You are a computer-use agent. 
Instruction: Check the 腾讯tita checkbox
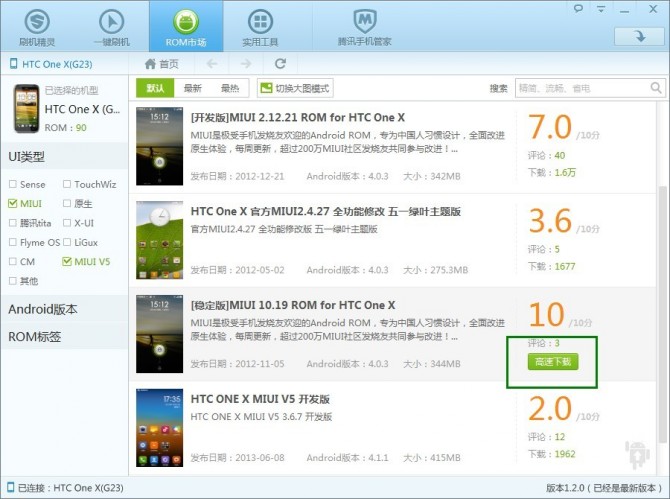13,223
